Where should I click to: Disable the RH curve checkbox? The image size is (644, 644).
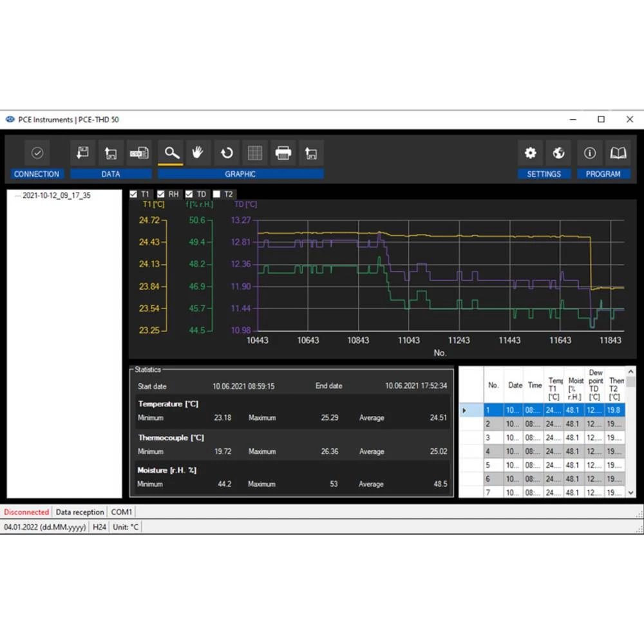click(x=160, y=194)
